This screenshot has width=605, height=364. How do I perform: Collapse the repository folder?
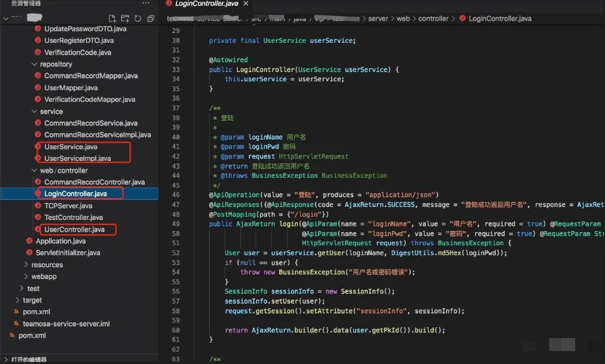(34, 64)
